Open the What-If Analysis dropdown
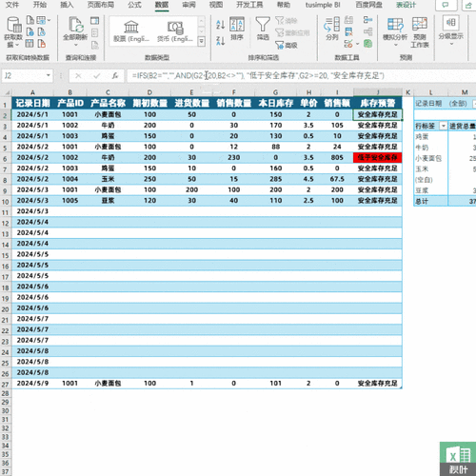Viewport: 476px width, 476px height. point(395,30)
